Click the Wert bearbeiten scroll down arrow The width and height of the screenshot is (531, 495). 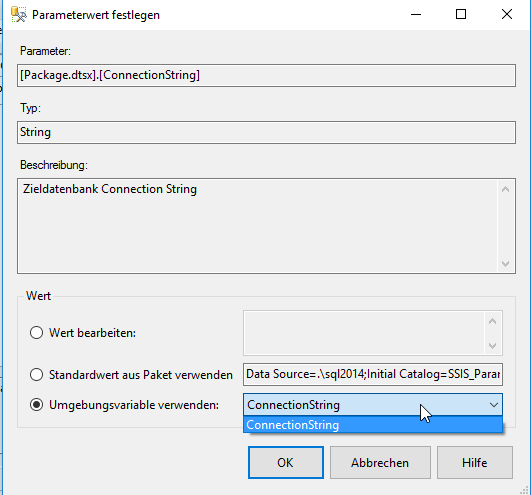tap(493, 346)
